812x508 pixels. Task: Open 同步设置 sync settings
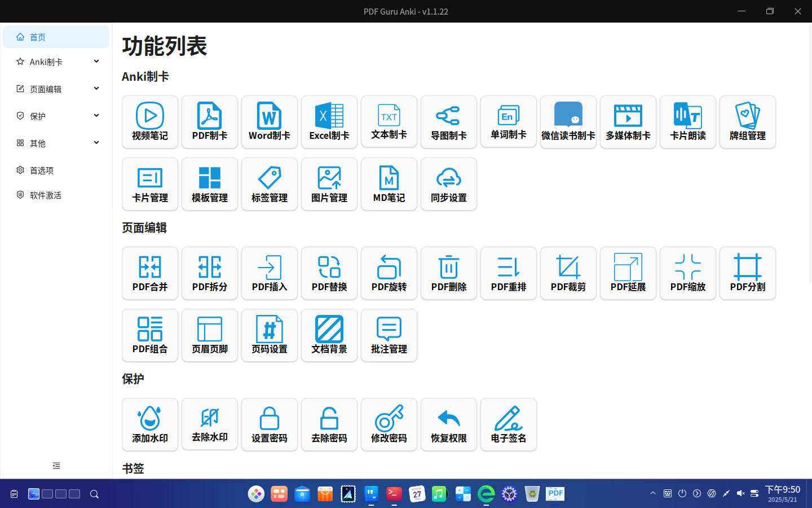pyautogui.click(x=449, y=184)
